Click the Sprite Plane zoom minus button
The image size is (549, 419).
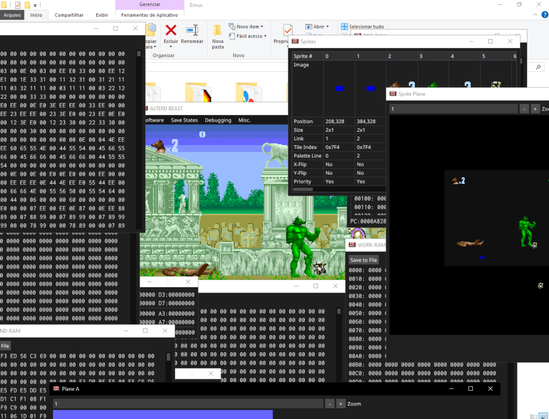[524, 109]
